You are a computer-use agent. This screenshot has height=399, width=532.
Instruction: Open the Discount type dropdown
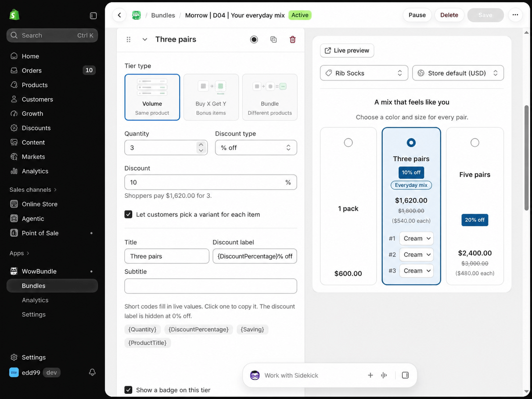256,148
